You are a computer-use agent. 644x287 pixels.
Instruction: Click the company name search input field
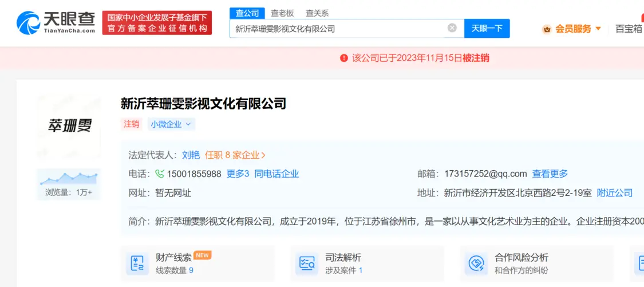tap(338, 29)
